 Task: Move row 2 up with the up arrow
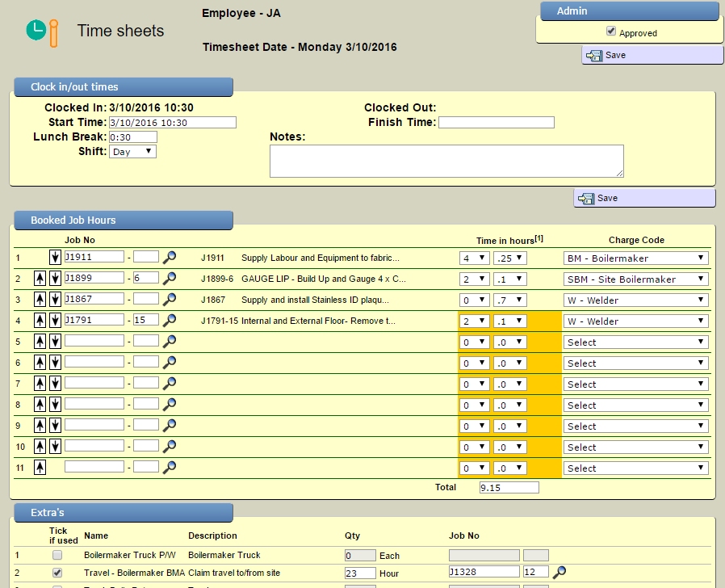[x=40, y=279]
